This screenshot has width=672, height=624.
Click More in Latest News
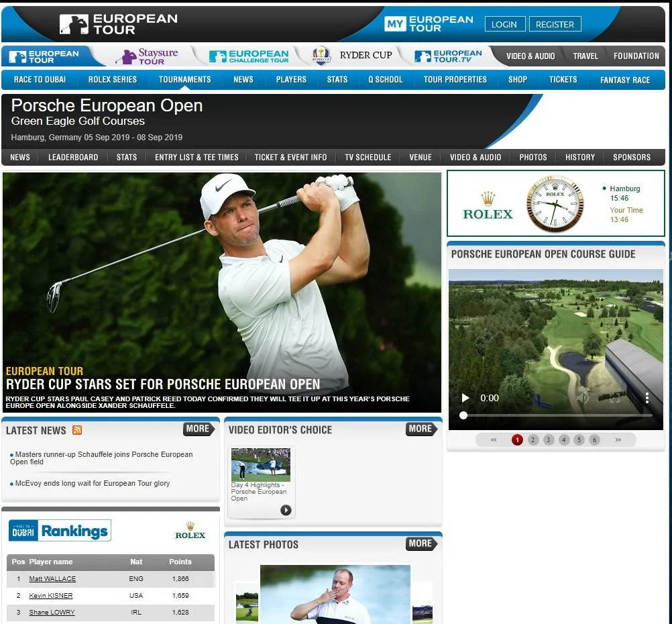point(199,429)
